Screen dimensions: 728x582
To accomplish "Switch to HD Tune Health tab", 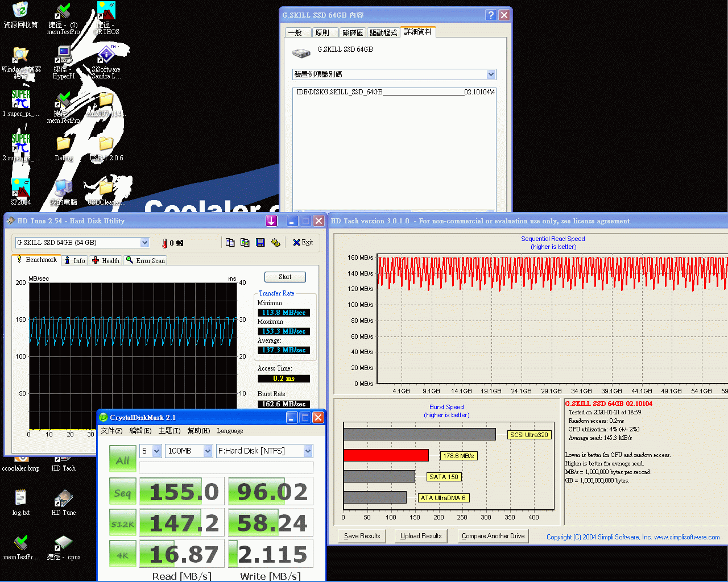I will tap(106, 260).
